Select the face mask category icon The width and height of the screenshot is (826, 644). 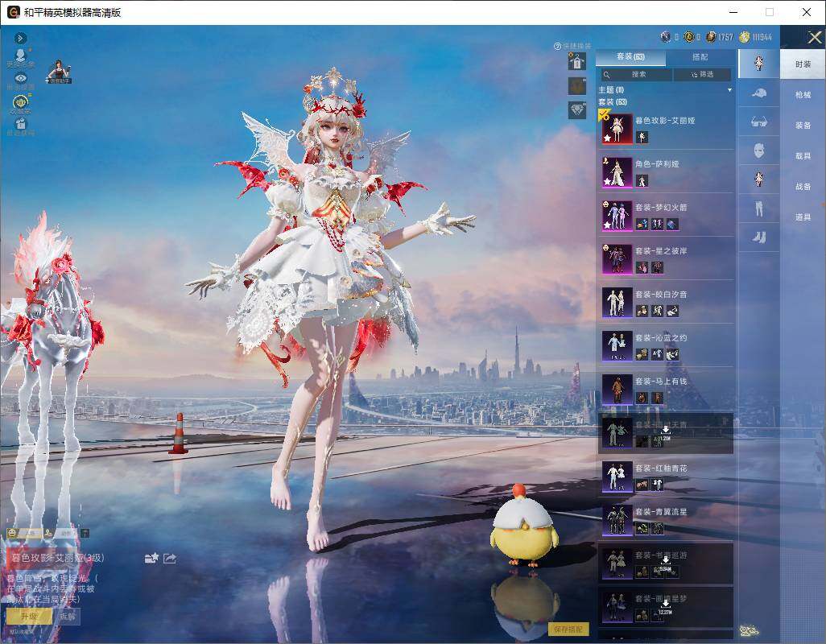[758, 151]
